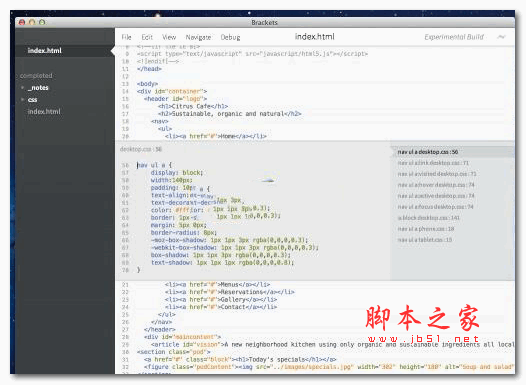The width and height of the screenshot is (526, 385).
Task: Click the red close window button
Action: (22, 22)
